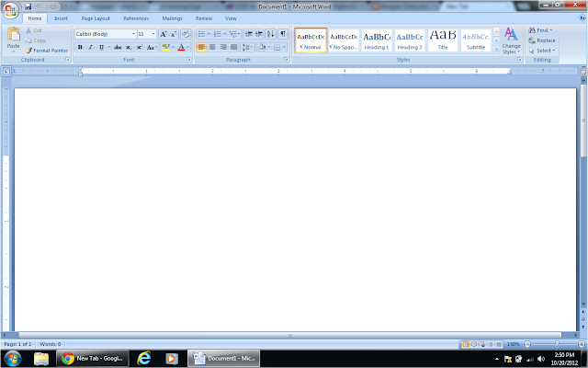
Task: Toggle Show/Hide paragraph marks
Action: coord(283,34)
